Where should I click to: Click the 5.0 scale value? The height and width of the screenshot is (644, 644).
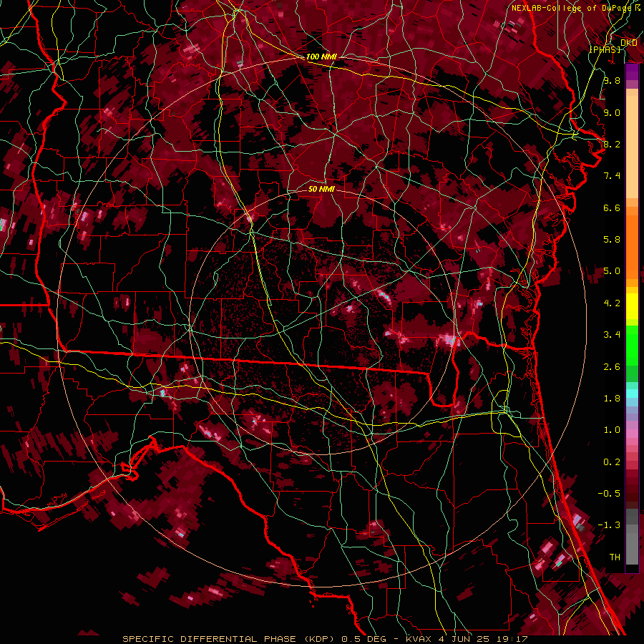click(x=612, y=271)
